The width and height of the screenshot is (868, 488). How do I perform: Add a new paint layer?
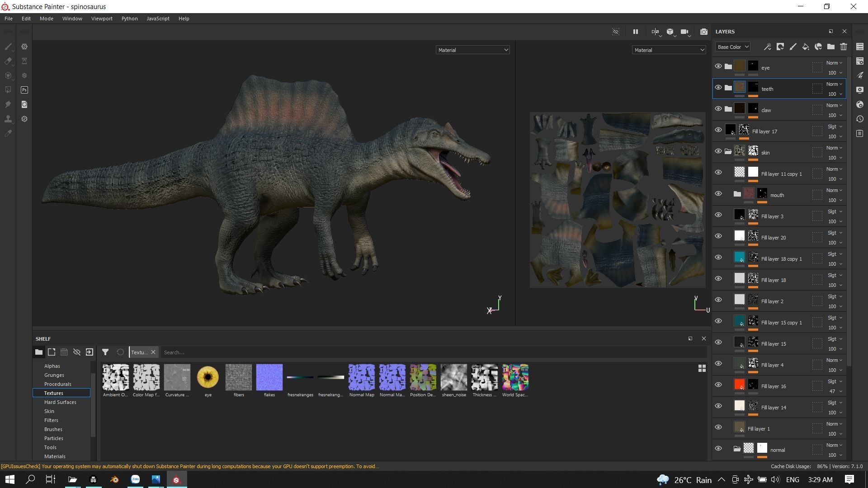793,47
